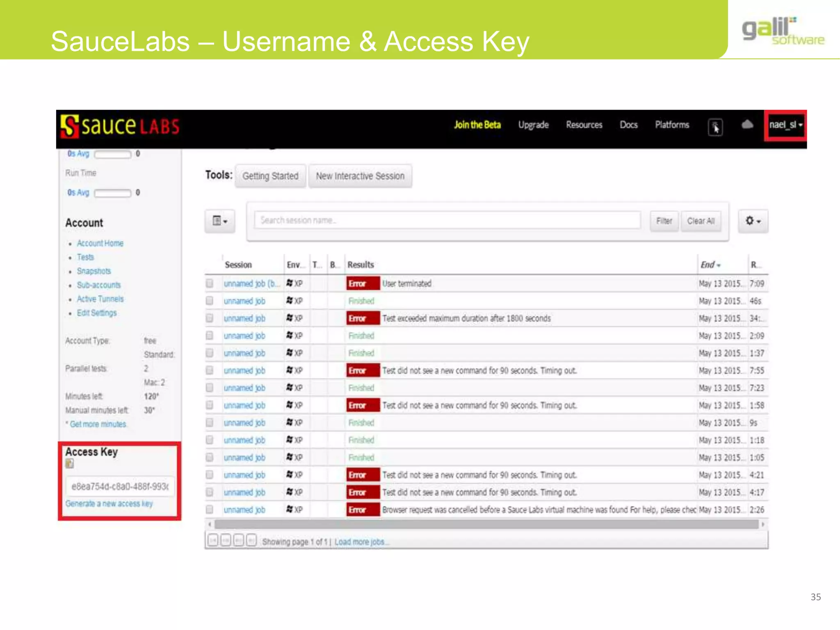Open the unnamed job (b... link
Viewport: 840px width, 630px height.
(x=252, y=283)
